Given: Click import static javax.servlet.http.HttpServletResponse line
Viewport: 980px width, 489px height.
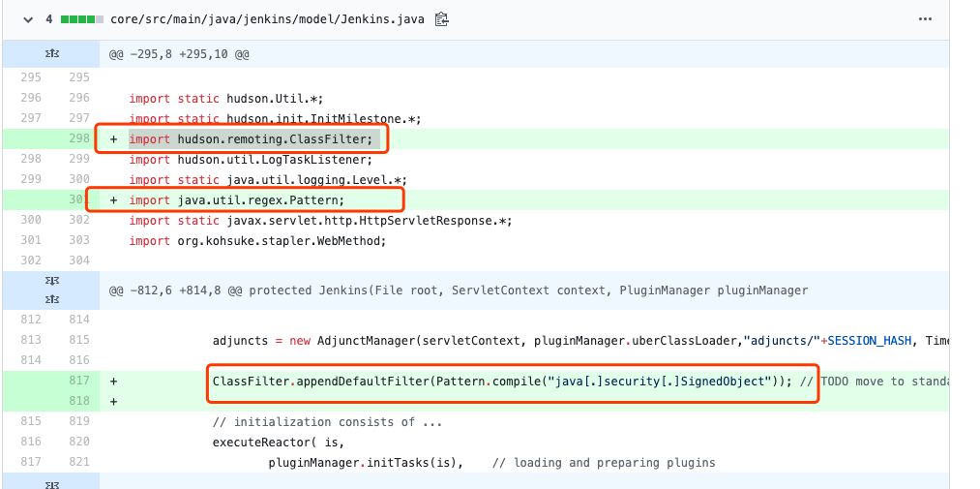Looking at the screenshot, I should [x=320, y=221].
